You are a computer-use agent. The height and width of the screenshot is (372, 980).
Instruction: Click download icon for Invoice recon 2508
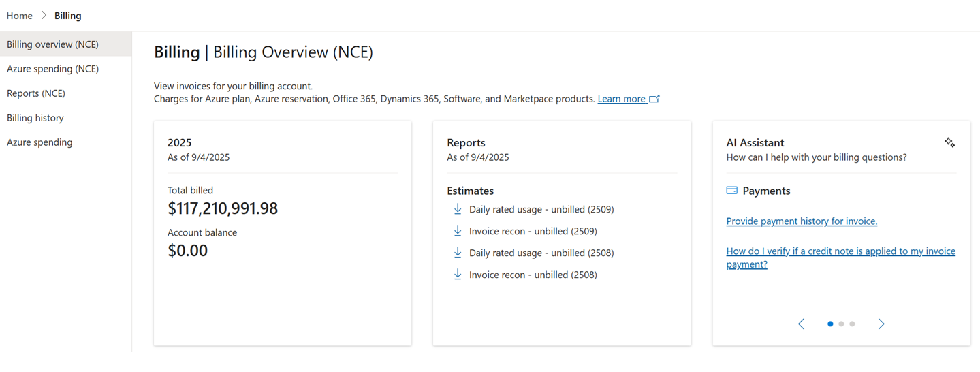[458, 275]
